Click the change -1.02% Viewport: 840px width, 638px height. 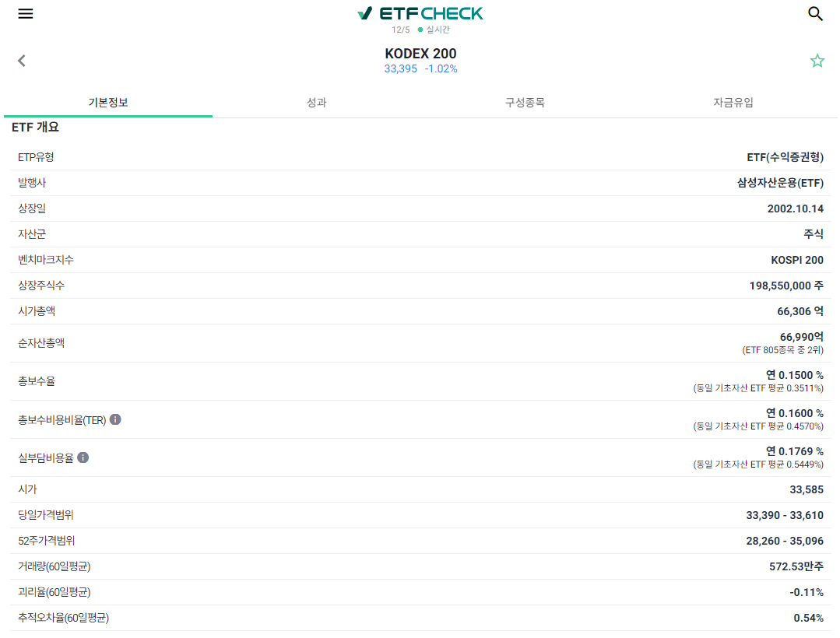pyautogui.click(x=441, y=69)
